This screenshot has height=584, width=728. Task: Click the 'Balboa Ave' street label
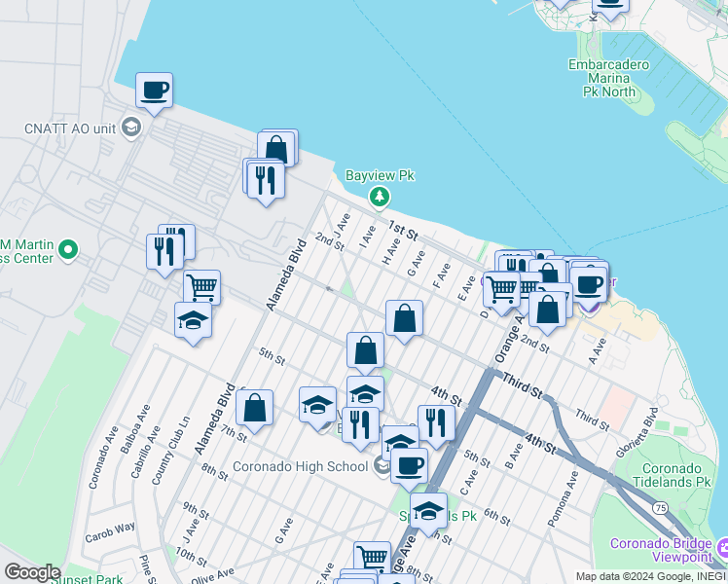pyautogui.click(x=135, y=429)
